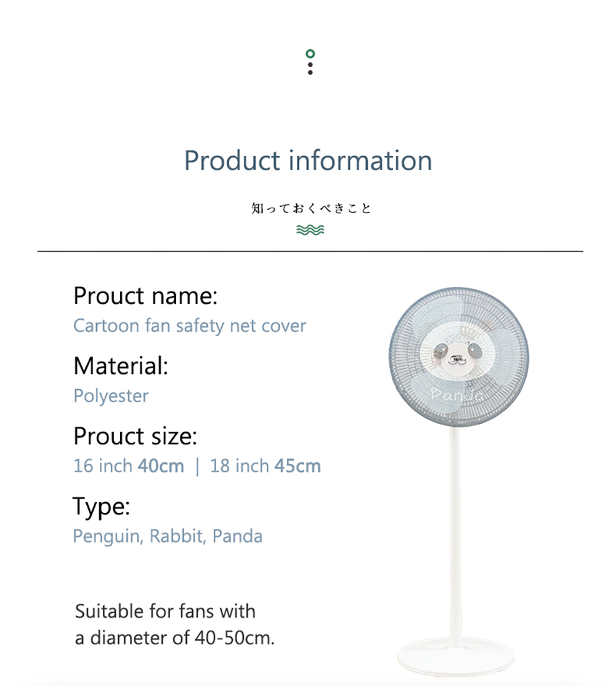Click the blue-gray fan net cover image
The height and width of the screenshot is (686, 616).
pos(458,357)
